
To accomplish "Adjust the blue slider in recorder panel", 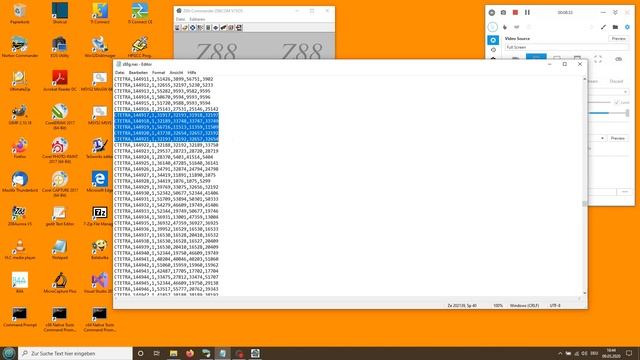I will [x=608, y=113].
